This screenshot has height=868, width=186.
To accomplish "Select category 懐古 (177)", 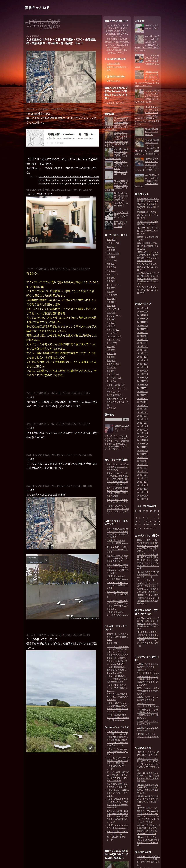I will (x=111, y=240).
